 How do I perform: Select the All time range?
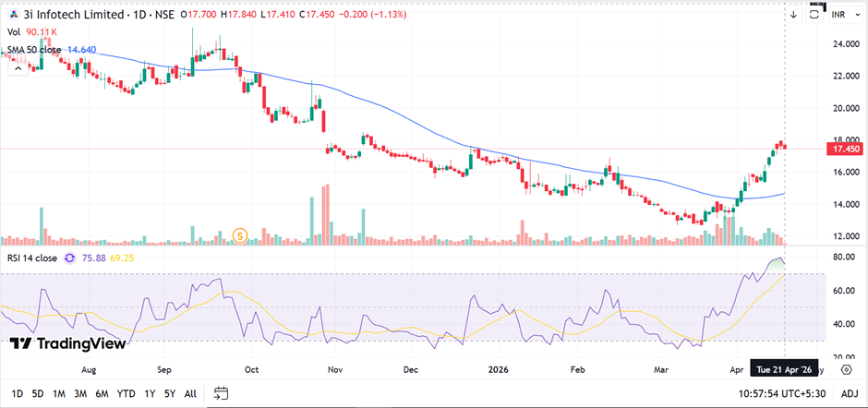point(190,393)
